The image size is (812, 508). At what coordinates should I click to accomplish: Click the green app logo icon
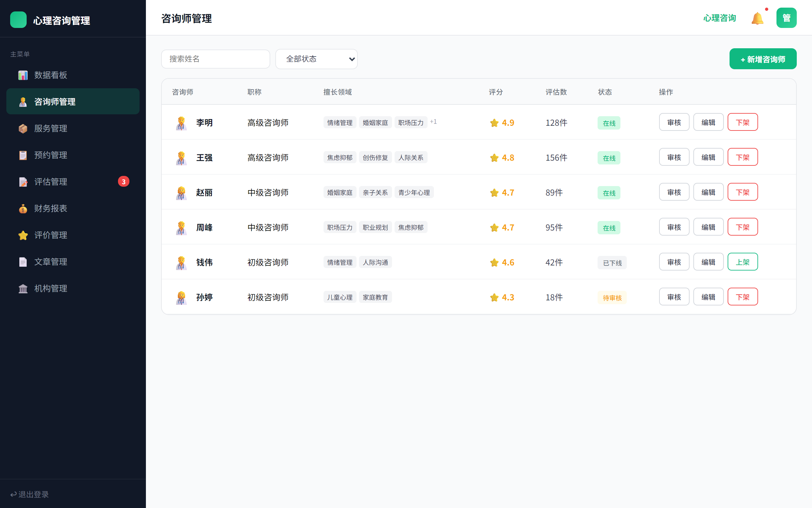pyautogui.click(x=18, y=20)
